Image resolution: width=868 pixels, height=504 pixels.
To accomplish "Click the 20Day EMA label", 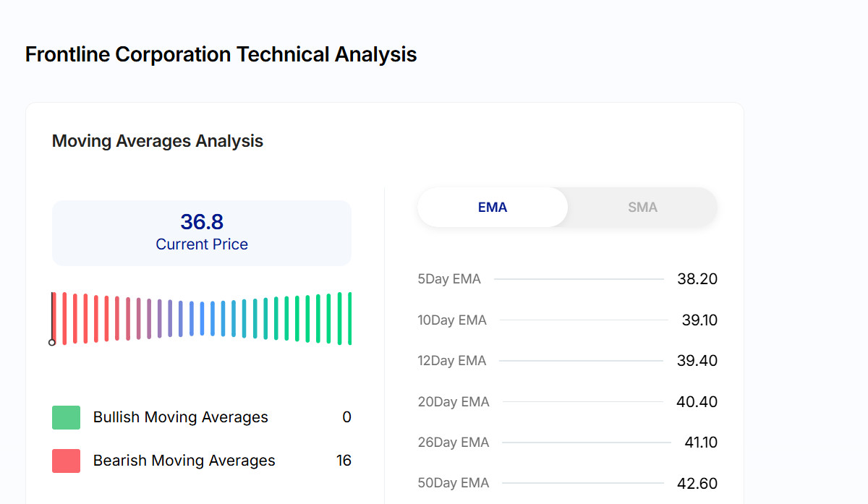I will click(454, 401).
